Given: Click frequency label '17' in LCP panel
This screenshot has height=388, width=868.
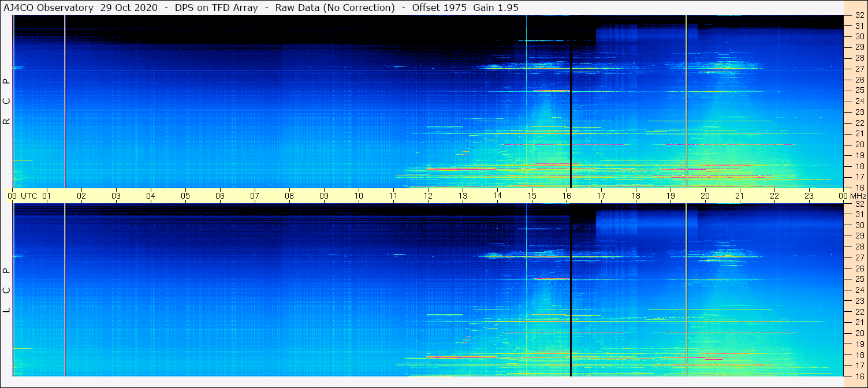Looking at the screenshot, I should pyautogui.click(x=859, y=365).
